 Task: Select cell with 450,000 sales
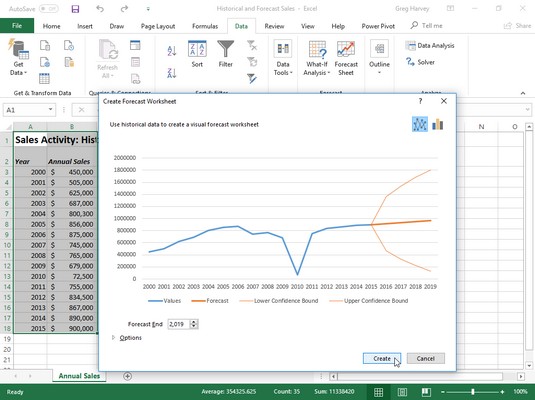click(x=72, y=172)
